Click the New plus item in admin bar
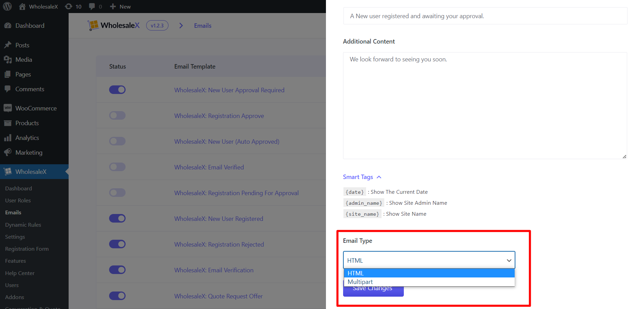644x309 pixels. [x=120, y=7]
